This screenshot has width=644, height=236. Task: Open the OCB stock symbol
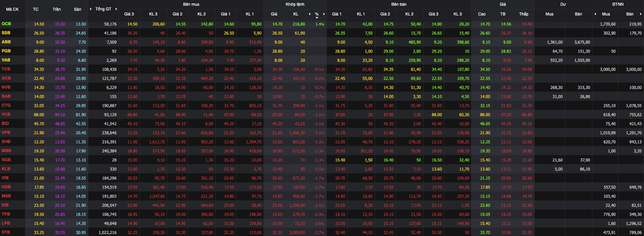(6, 24)
